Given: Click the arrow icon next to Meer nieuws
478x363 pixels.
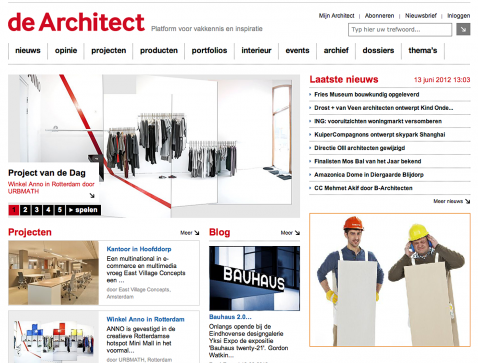Looking at the screenshot, I should (x=467, y=201).
